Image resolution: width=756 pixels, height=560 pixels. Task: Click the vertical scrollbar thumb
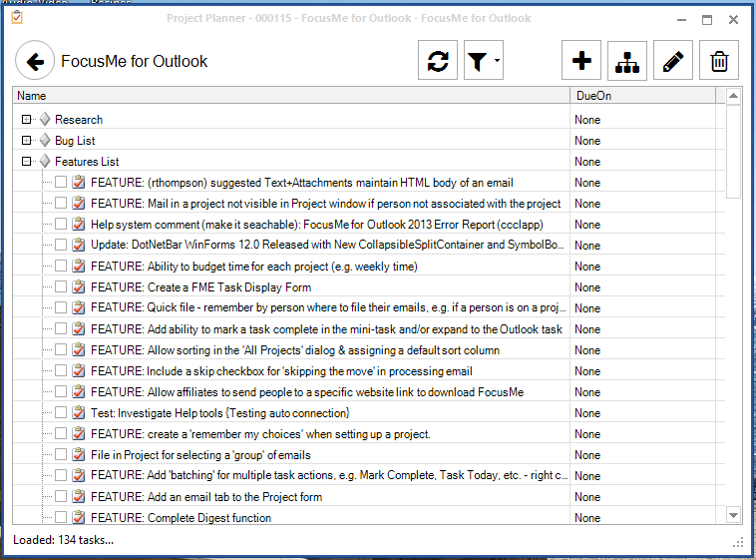coord(733,151)
